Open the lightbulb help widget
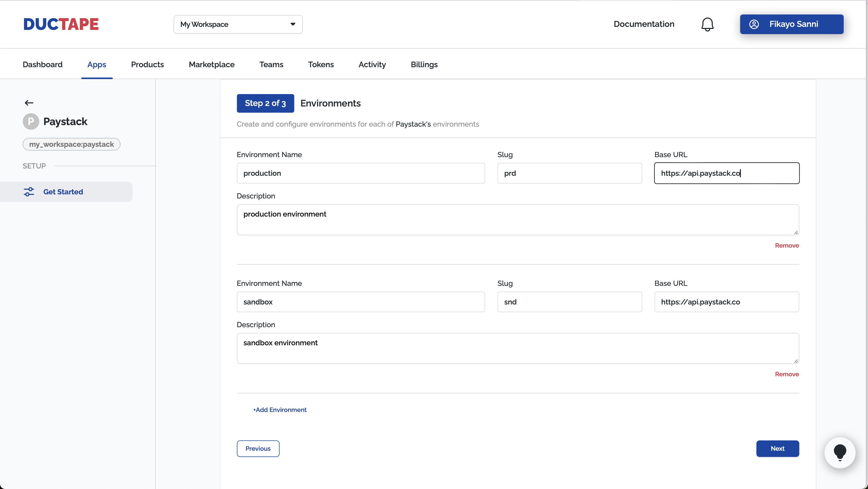 pyautogui.click(x=840, y=453)
